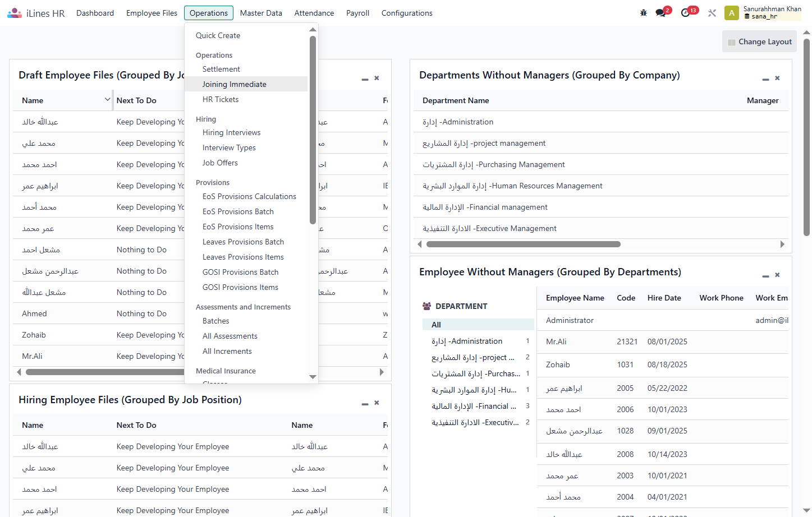Open Zohaib row in Employee Without Managers

(x=663, y=364)
